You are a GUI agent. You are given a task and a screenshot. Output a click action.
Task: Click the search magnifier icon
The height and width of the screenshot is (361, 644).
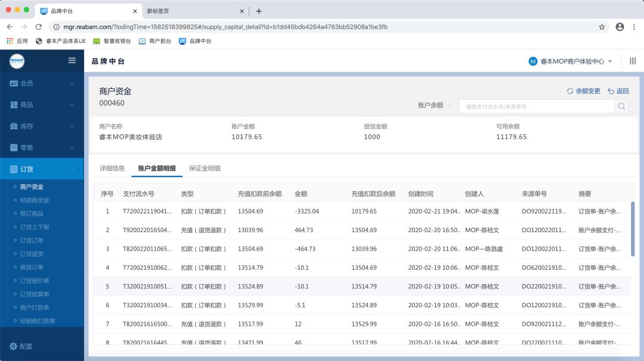click(622, 106)
